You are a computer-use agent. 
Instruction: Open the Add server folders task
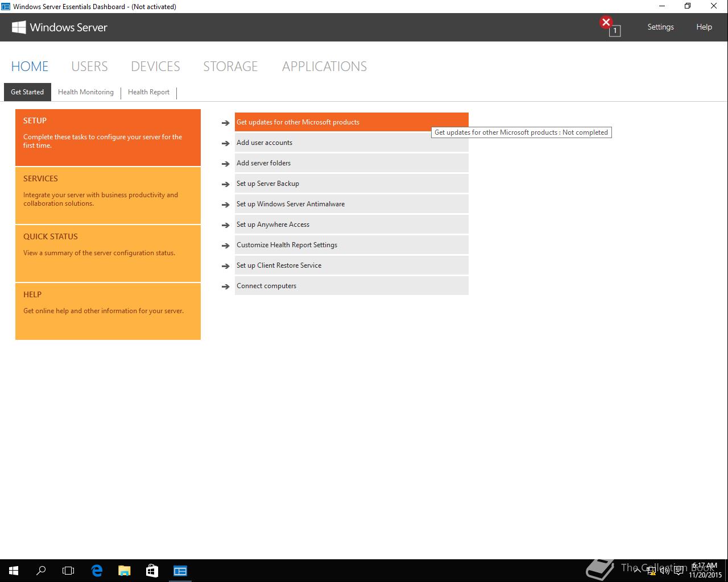351,163
